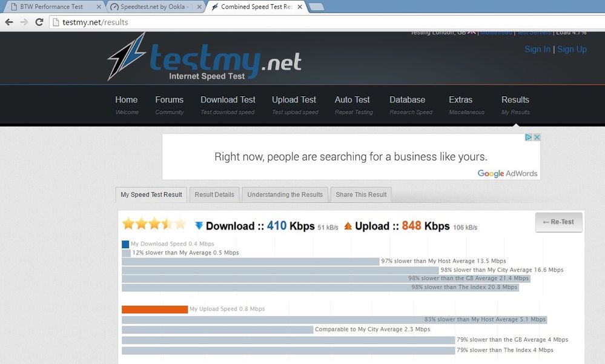Click the Re-Test button
This screenshot has width=605, height=364.
click(559, 222)
